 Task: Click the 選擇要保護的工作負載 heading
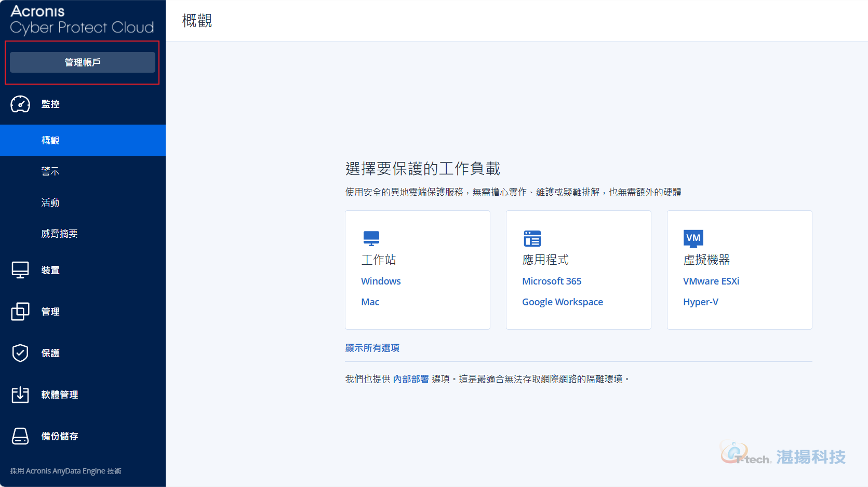click(x=423, y=169)
